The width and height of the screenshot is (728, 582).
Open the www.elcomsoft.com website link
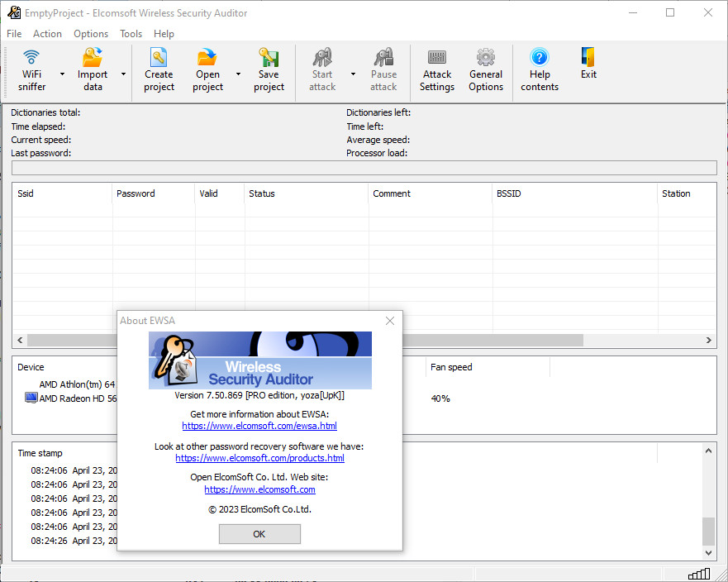tap(260, 489)
